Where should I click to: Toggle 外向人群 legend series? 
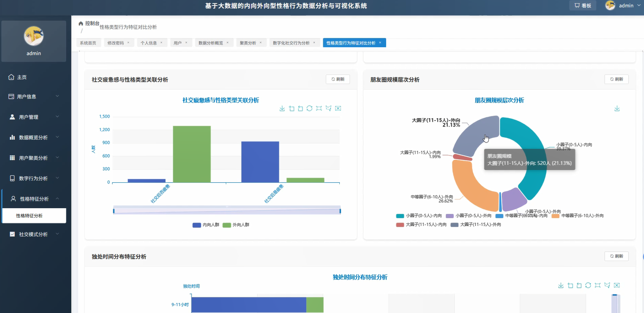tap(236, 225)
